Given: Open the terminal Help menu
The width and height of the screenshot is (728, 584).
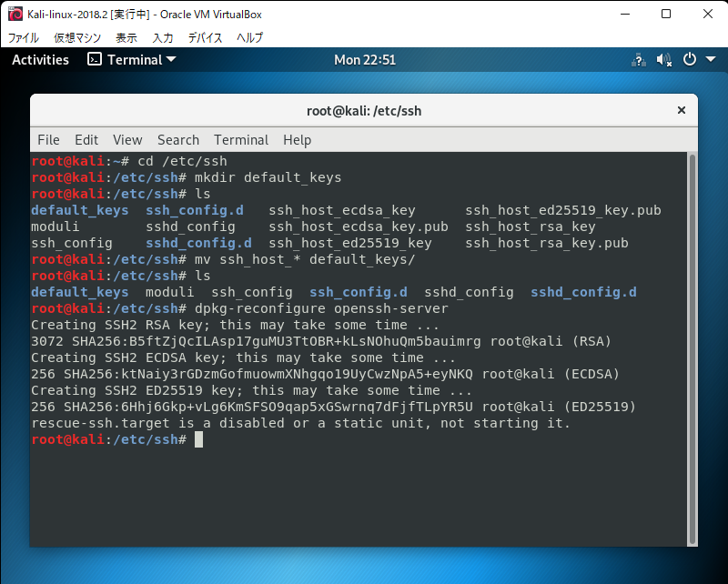Looking at the screenshot, I should [x=298, y=140].
